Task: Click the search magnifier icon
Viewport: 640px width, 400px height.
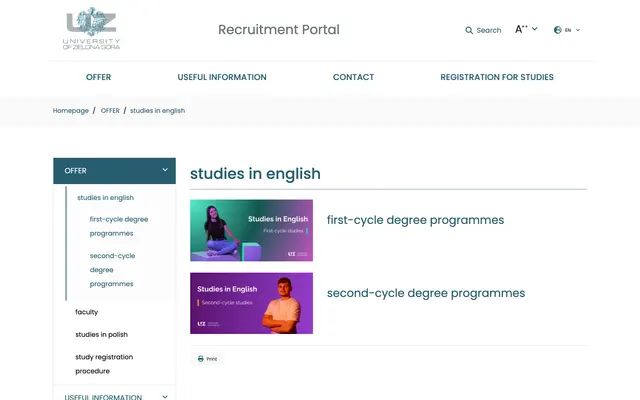Action: coord(469,30)
